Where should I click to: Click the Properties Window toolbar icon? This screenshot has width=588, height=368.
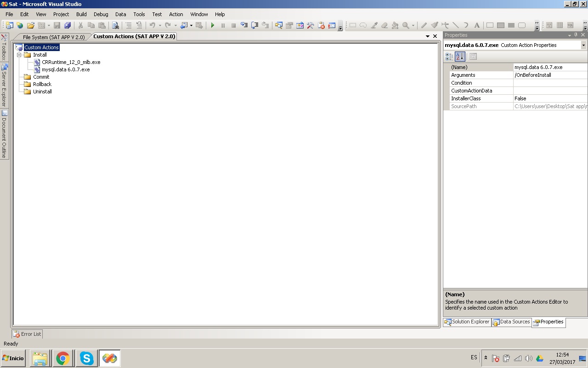tap(289, 25)
